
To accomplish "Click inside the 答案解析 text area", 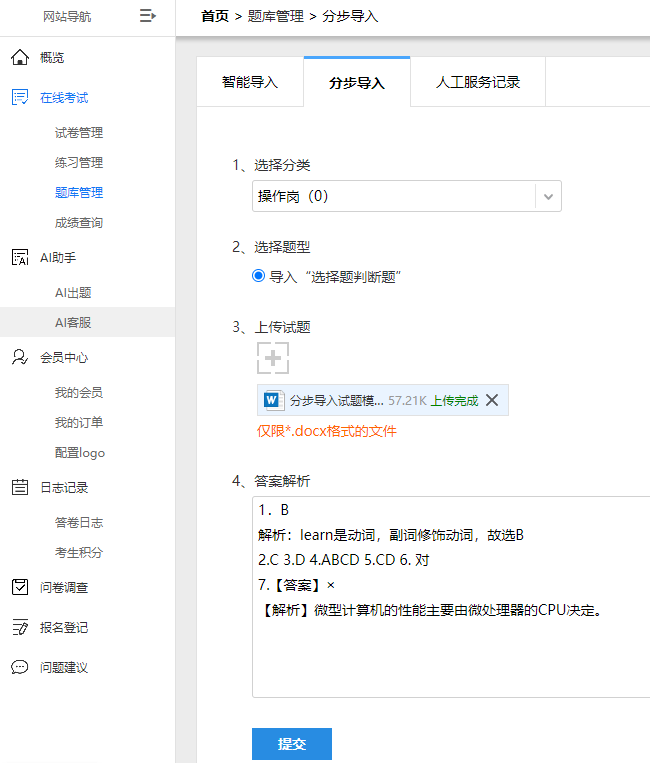I will 451,597.
